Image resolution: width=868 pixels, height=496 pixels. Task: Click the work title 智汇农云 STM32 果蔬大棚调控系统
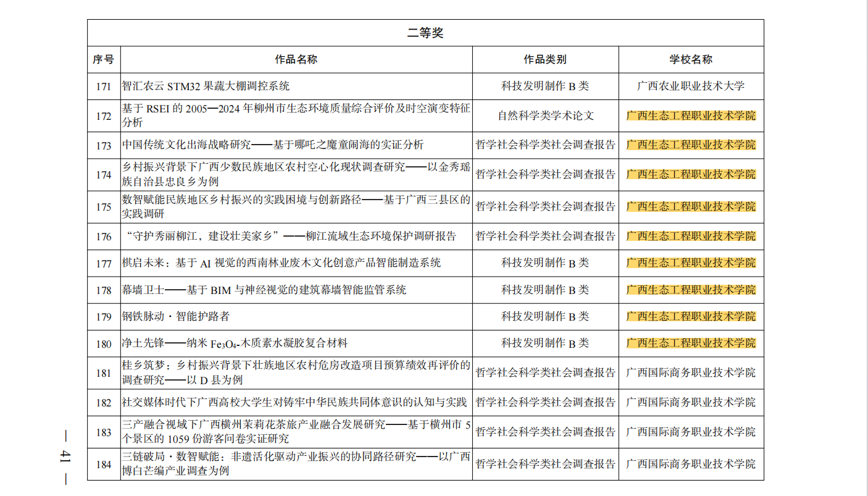coord(206,86)
